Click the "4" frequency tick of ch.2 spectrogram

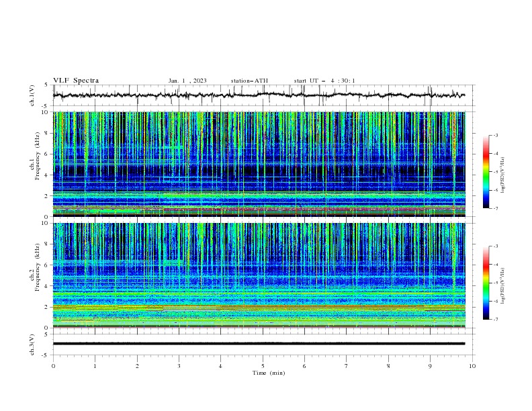(x=48, y=286)
